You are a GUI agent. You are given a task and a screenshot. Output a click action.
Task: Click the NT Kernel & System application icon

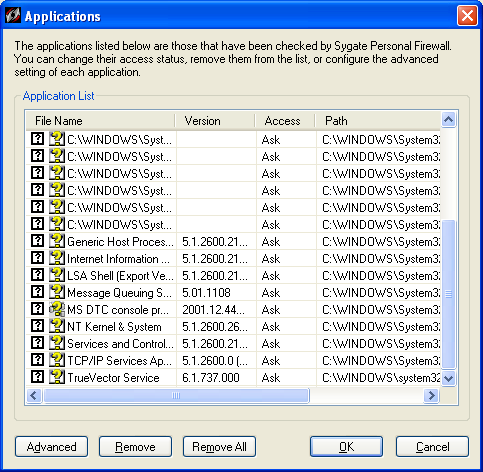pos(57,326)
